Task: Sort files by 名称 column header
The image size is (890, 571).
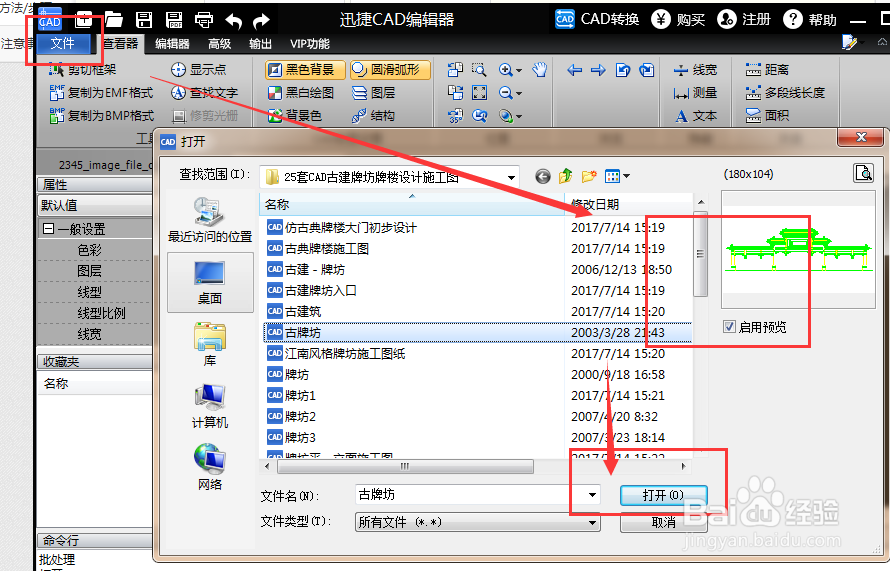Action: click(x=412, y=204)
